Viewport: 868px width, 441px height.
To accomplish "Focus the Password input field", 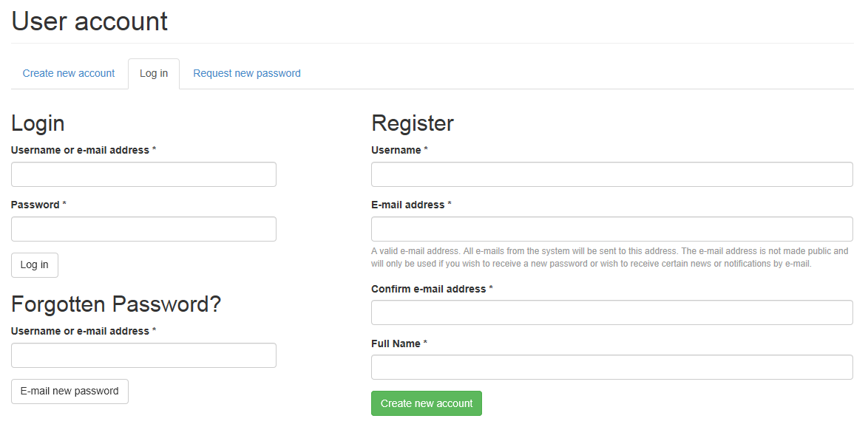I will pos(143,229).
